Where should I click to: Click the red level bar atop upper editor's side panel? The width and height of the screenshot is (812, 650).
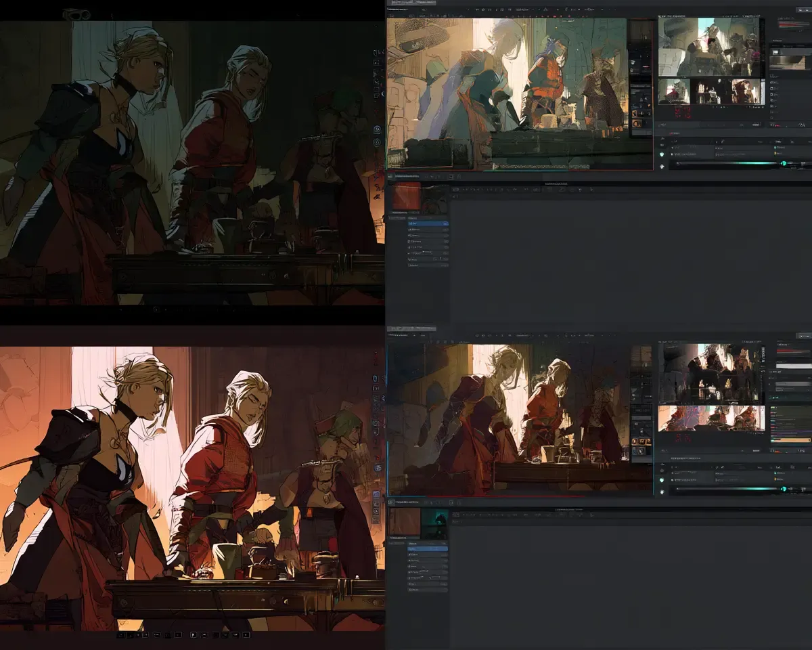coord(793,24)
